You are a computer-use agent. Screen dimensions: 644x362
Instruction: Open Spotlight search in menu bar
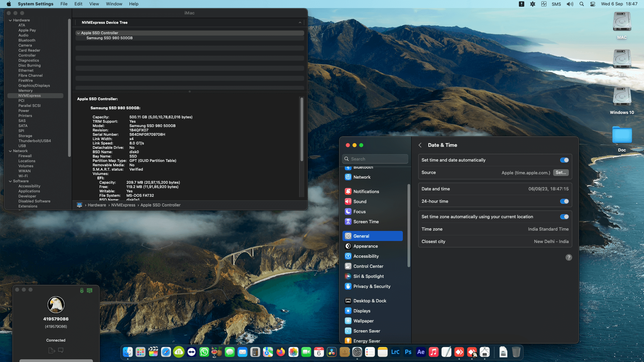point(582,4)
